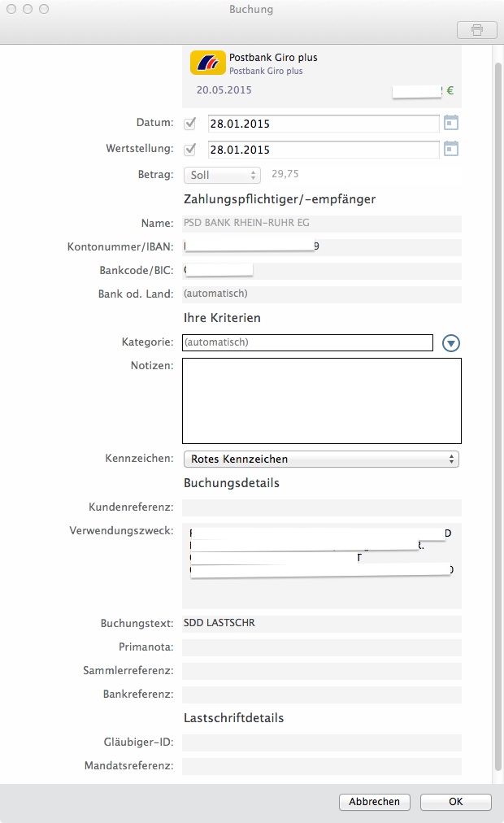Click the Kontonummer/IBAN field

pyautogui.click(x=321, y=247)
